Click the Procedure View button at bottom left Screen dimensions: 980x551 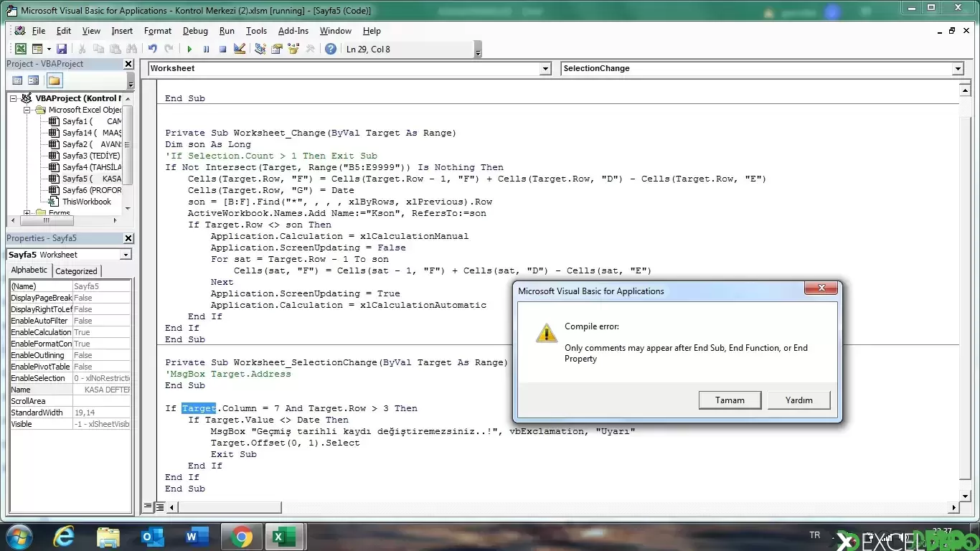[147, 507]
